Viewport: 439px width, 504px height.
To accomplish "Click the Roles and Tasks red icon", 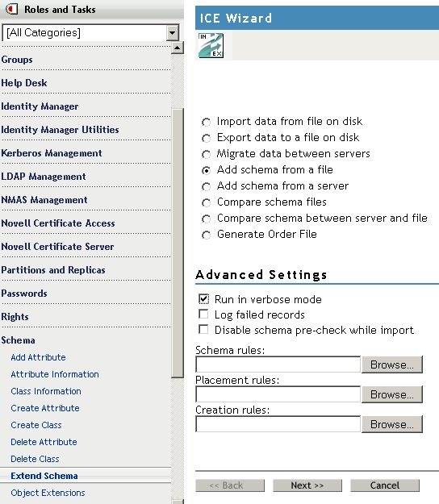I will coord(11,9).
